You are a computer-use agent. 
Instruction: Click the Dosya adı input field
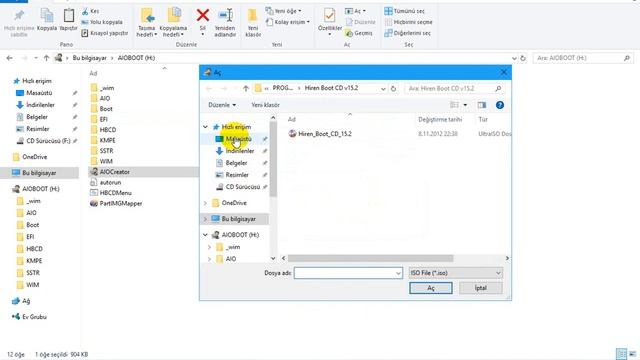pyautogui.click(x=348, y=273)
